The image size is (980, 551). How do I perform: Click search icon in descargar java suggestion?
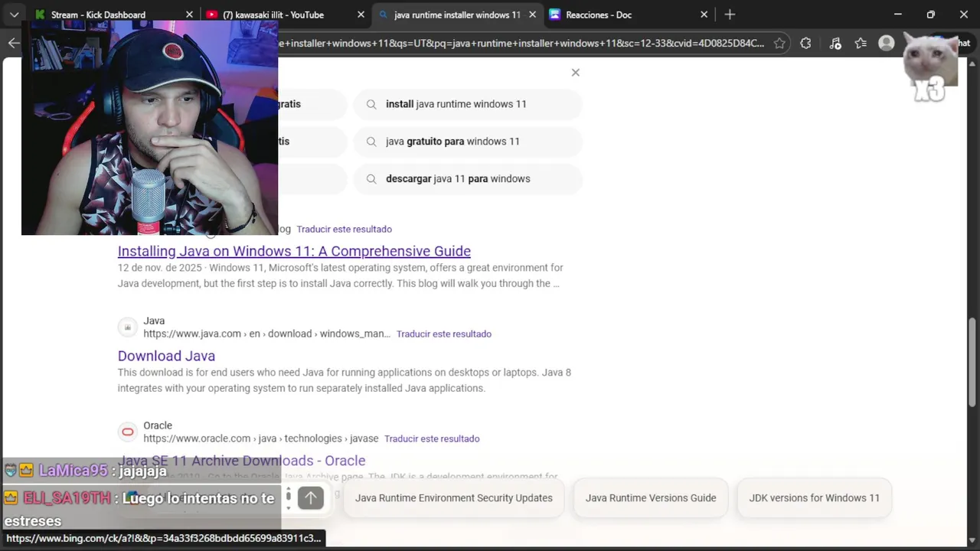(371, 179)
